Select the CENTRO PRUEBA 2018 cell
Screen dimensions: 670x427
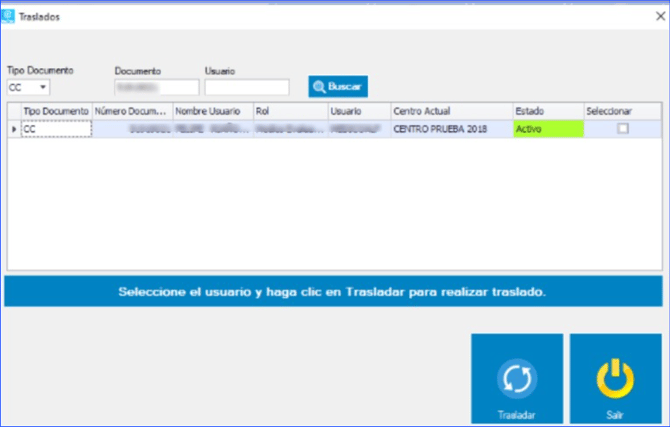tap(450, 129)
